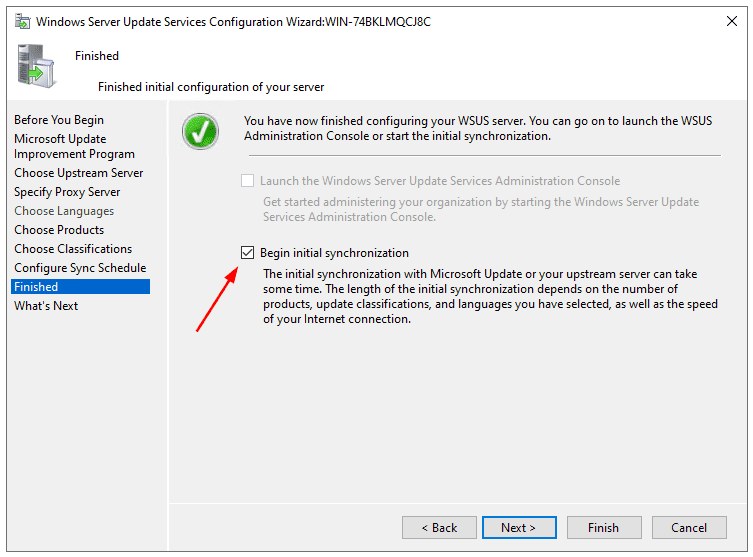Open Specify Proxy Server step
Viewport: 753px width, 557px height.
67,192
